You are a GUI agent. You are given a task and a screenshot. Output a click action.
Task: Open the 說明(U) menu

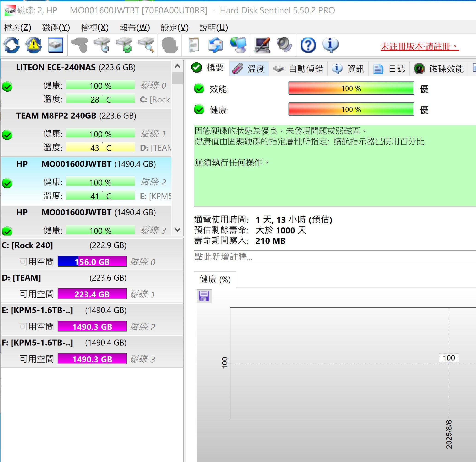click(x=214, y=27)
